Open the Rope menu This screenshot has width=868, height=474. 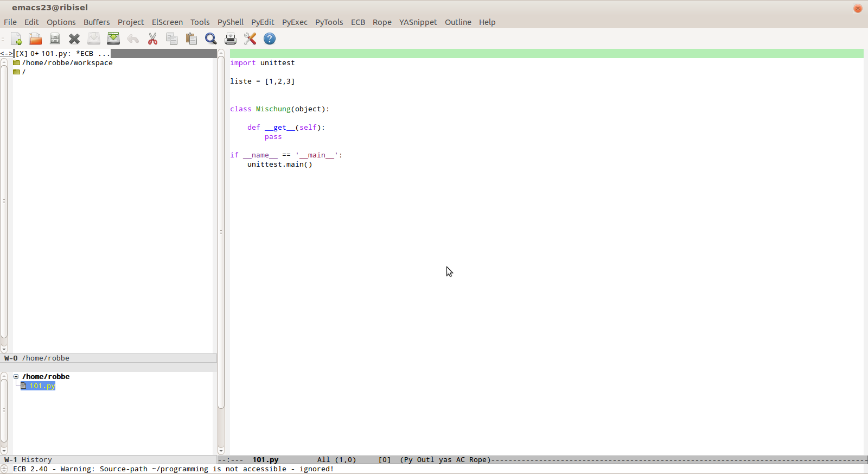click(382, 22)
